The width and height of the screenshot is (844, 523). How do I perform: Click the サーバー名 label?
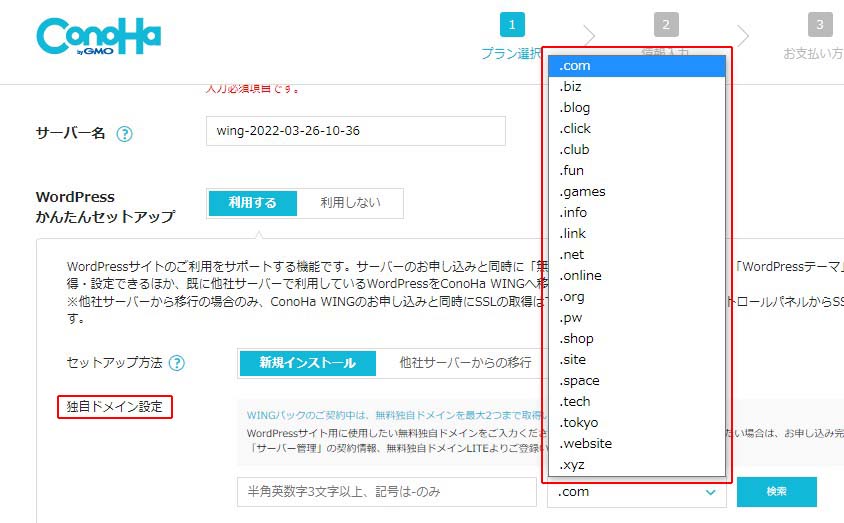coord(71,133)
